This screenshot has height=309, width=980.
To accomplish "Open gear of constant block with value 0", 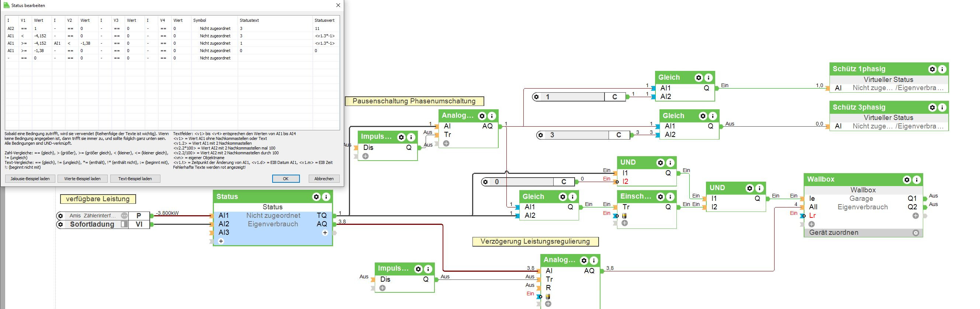I will pyautogui.click(x=485, y=182).
